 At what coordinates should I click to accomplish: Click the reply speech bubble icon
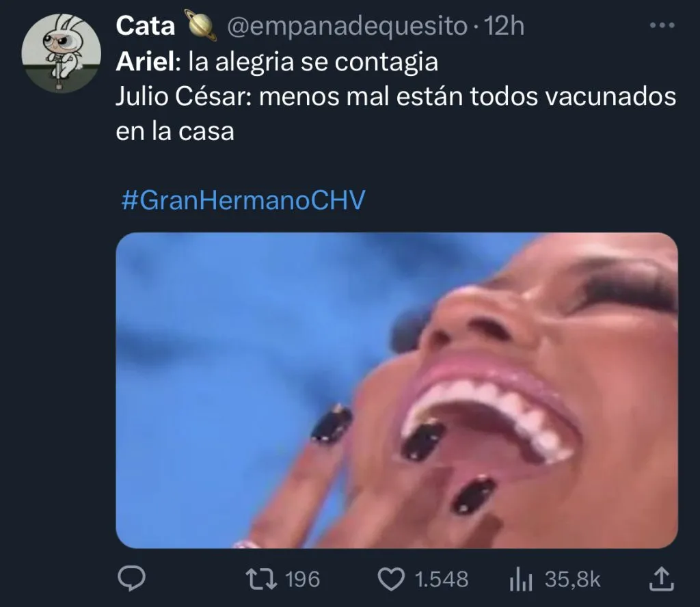[131, 579]
